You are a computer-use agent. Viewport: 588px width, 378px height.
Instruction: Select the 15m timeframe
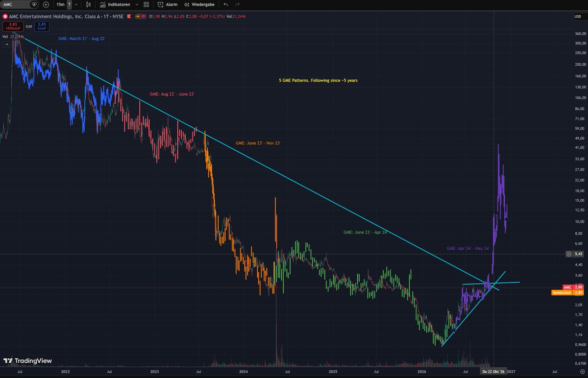[60, 4]
